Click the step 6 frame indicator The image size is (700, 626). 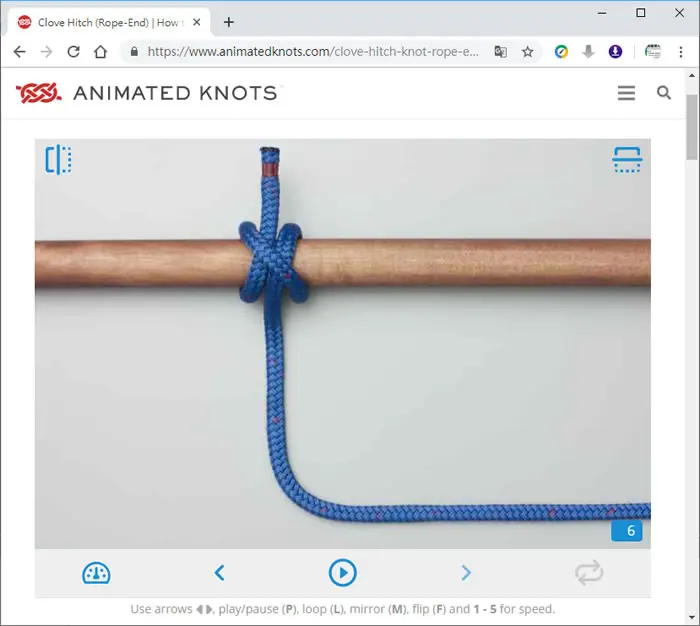pyautogui.click(x=627, y=530)
